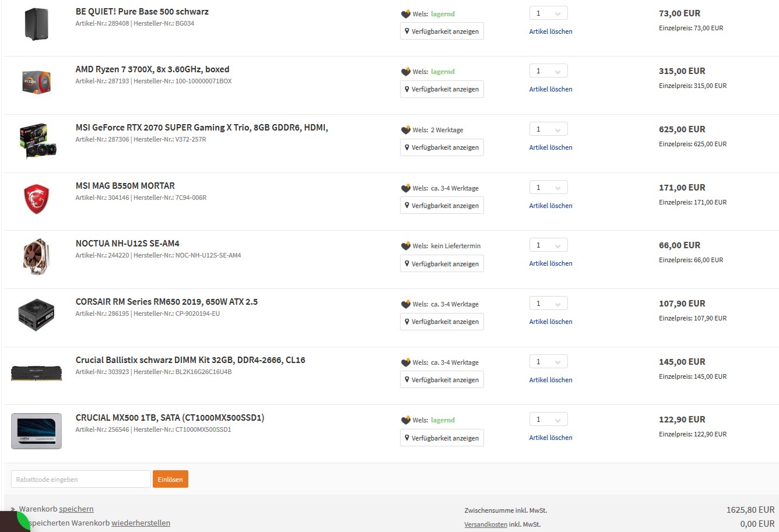779x532 pixels.
Task: Click store heart icon for Crucial Ballistix
Action: (406, 362)
